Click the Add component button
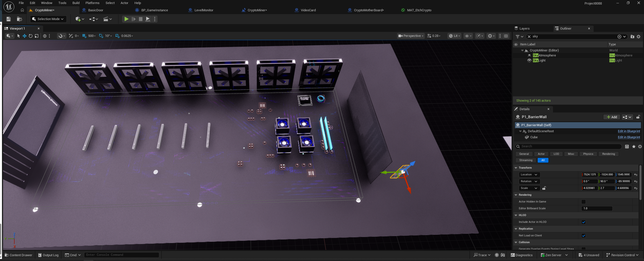Image resolution: width=644 pixels, height=261 pixels. pyautogui.click(x=612, y=117)
